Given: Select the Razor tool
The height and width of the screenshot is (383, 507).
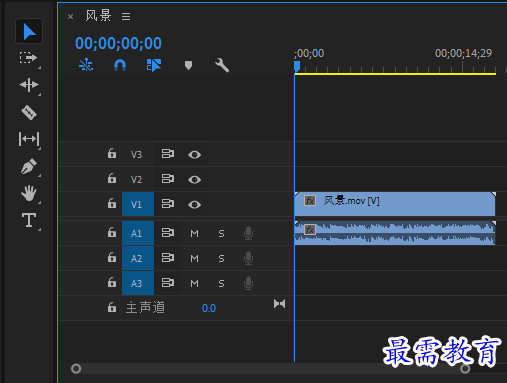Looking at the screenshot, I should click(29, 112).
